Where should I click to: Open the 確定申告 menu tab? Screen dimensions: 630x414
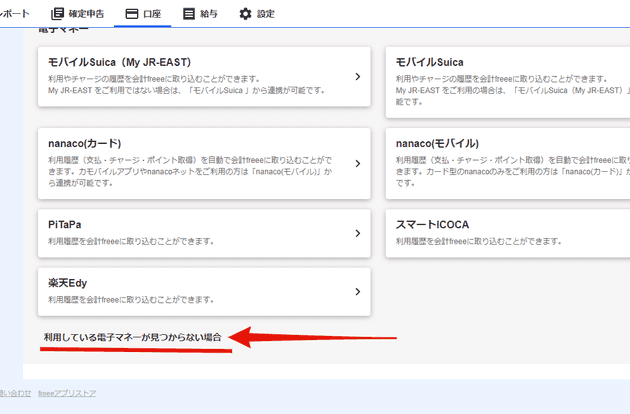[78, 14]
